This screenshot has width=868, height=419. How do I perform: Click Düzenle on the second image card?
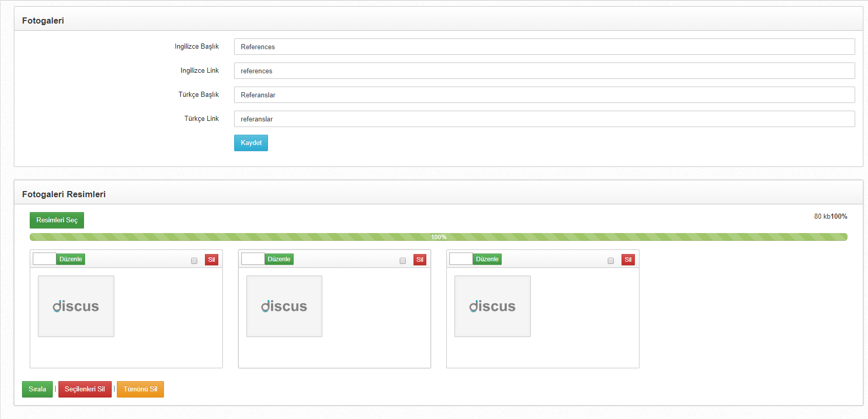coord(279,259)
